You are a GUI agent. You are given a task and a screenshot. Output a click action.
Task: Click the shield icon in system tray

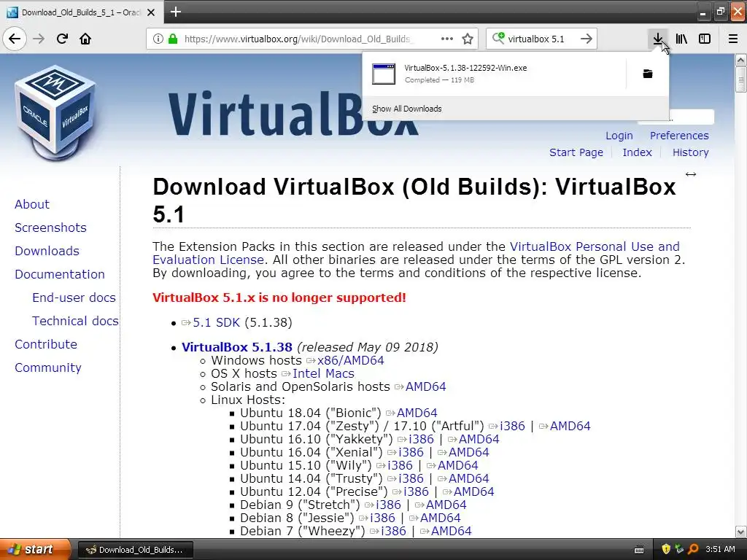666,549
